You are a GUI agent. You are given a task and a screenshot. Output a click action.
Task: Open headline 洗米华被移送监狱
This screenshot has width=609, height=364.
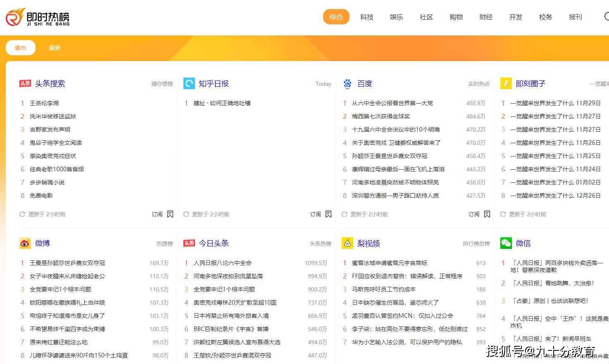coord(53,116)
